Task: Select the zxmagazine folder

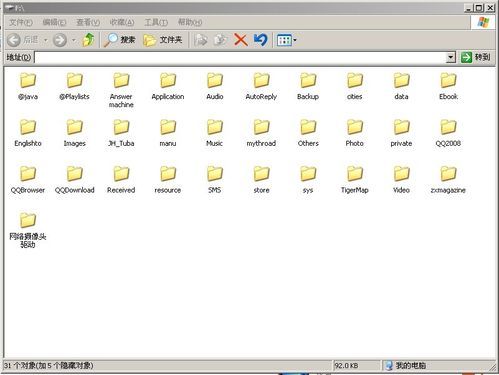Action: [448, 180]
